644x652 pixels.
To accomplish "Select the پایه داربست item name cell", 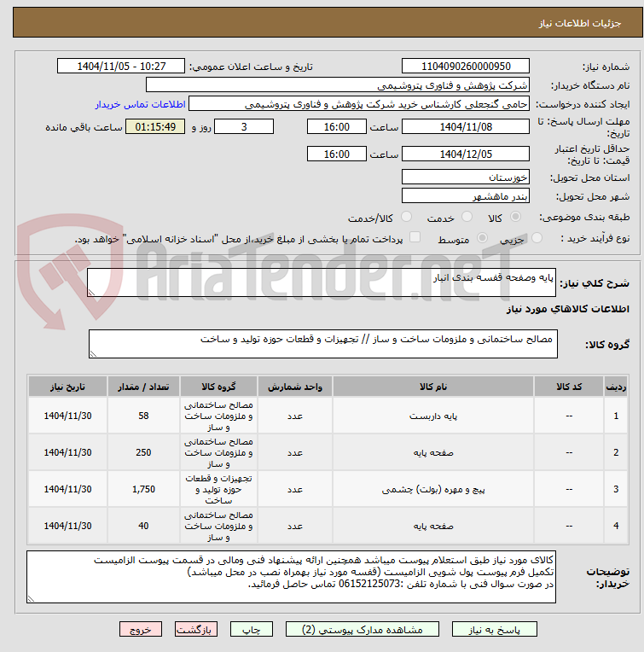I will pyautogui.click(x=433, y=416).
